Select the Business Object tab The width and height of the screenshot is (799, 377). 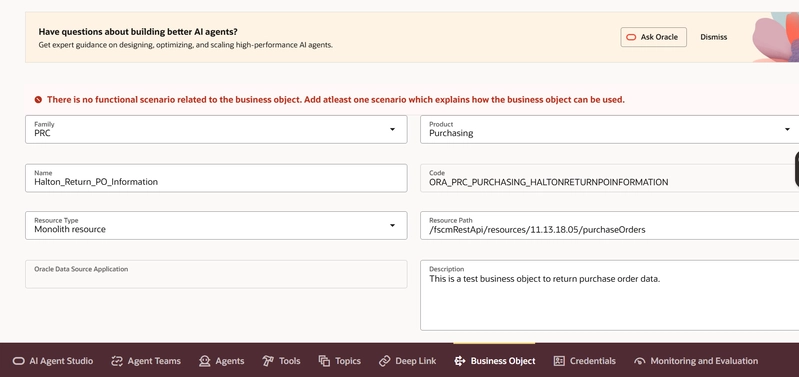495,361
